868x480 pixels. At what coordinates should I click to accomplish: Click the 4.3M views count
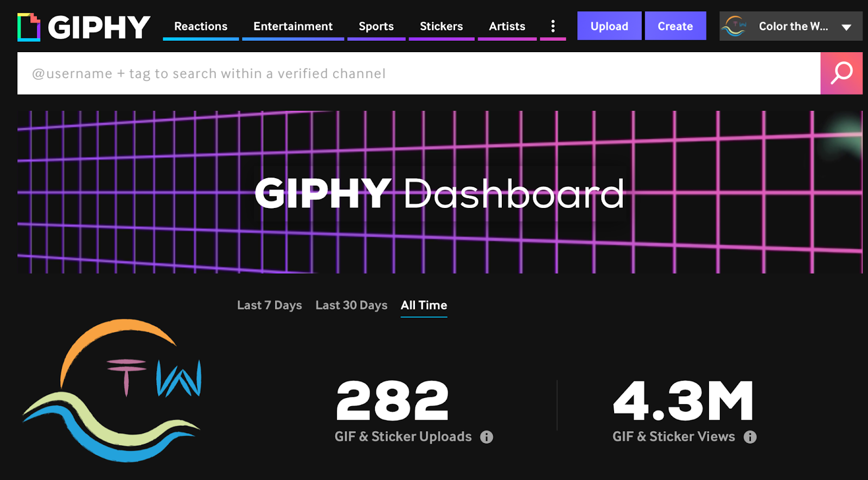pos(684,401)
